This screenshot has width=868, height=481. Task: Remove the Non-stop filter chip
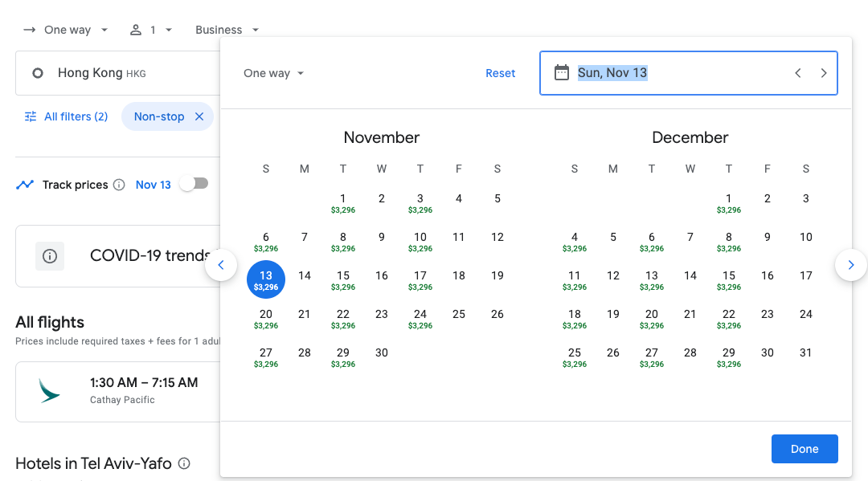point(199,116)
